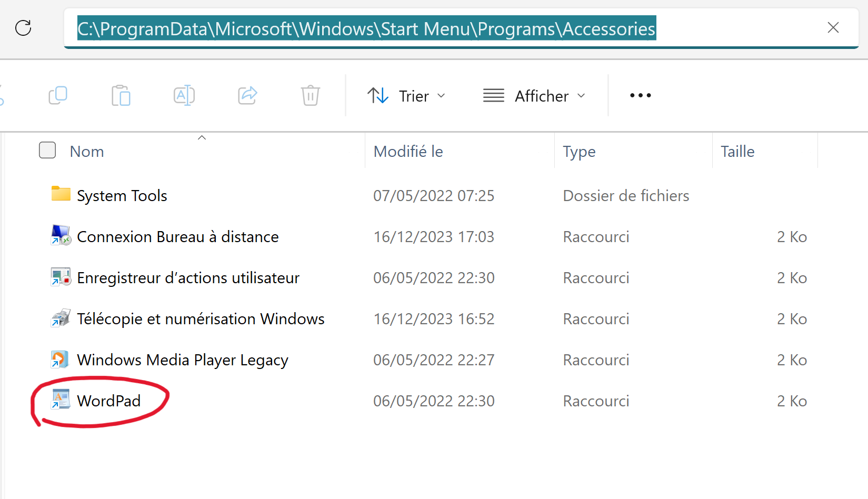
Task: Select the WordPad shortcut name
Action: coord(109,401)
